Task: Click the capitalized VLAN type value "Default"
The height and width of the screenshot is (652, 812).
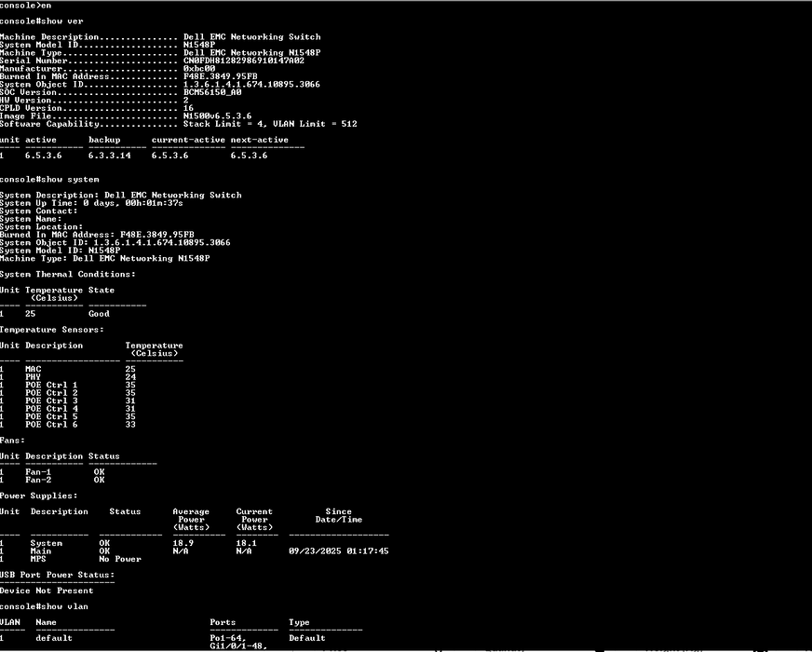Action: [x=307, y=638]
